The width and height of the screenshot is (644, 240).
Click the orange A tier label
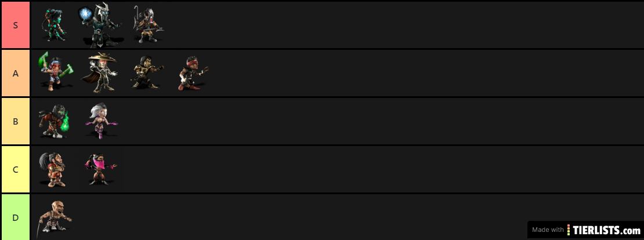pos(15,74)
